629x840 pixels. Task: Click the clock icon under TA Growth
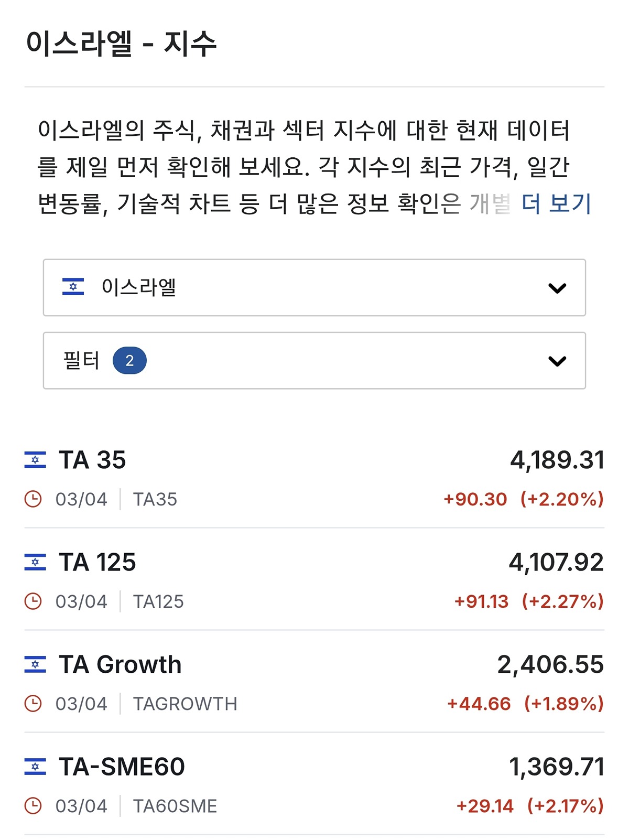pos(33,703)
